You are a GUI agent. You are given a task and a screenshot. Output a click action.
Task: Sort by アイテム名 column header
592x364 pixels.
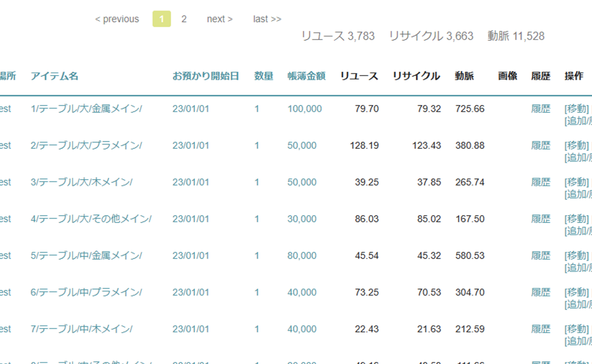(54, 76)
